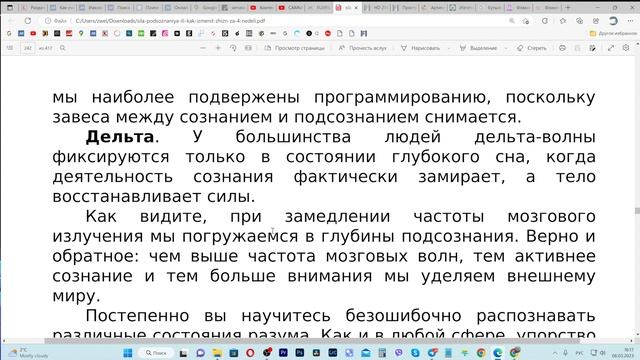Click the taskbar Search box
The height and width of the screenshot is (360, 640).
click(x=157, y=353)
